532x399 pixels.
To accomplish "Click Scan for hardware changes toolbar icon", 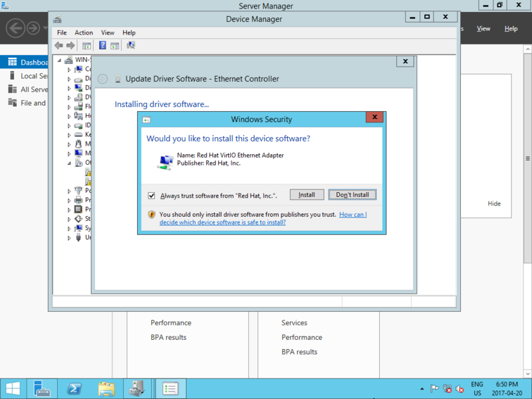I will (131, 45).
